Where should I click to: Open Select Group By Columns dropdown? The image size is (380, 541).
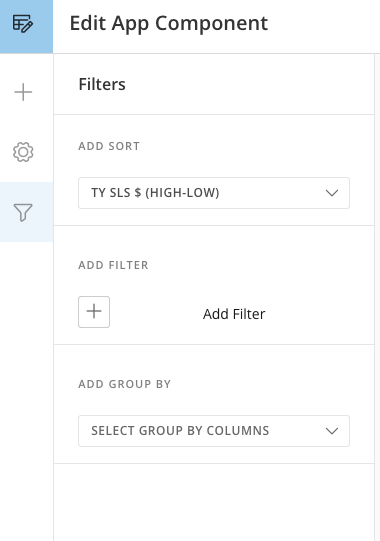coord(214,431)
